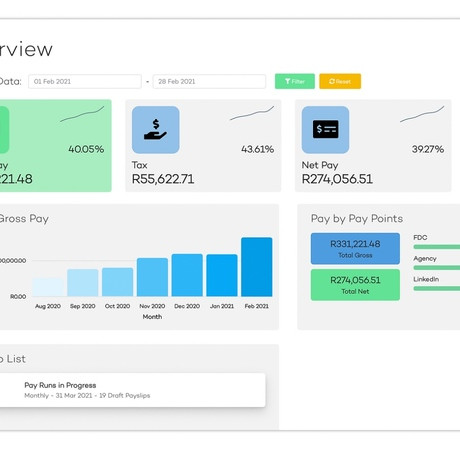Click the Tax hand-with-dollar icon
The image size is (460, 460).
coord(155,130)
